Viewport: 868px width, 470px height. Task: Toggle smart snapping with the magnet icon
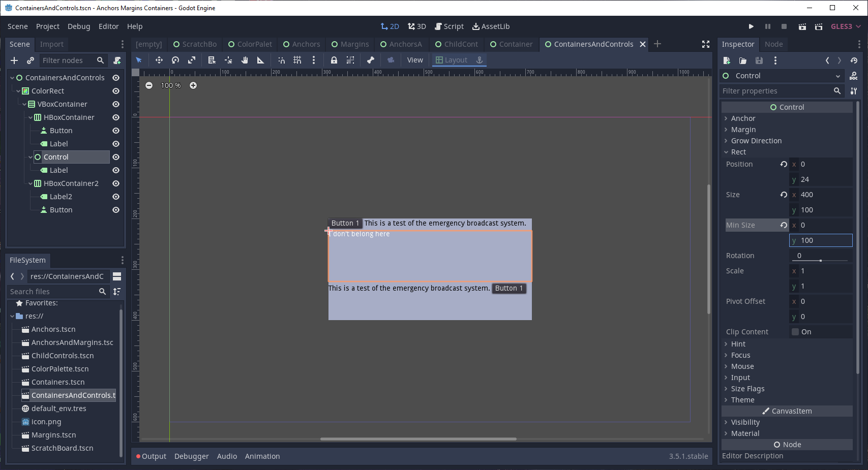tap(281, 60)
